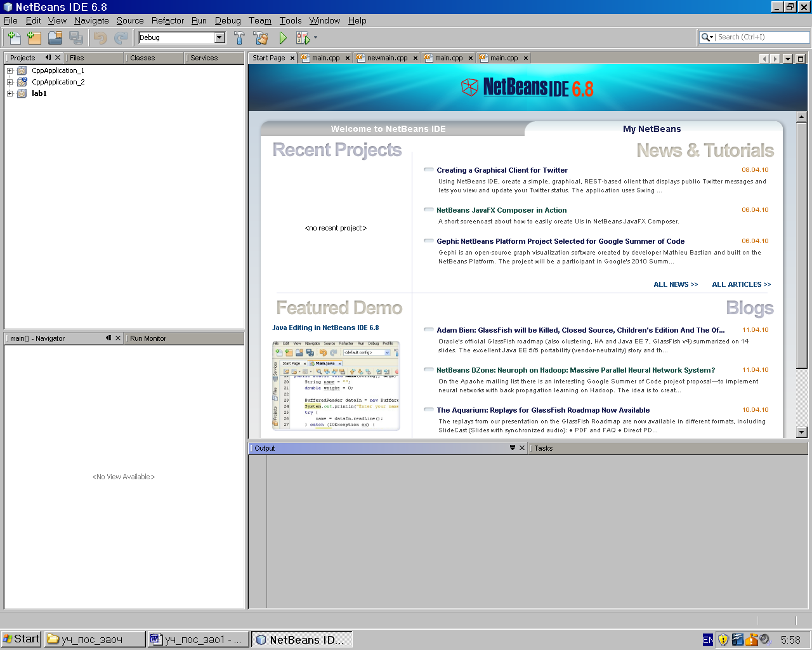812x650 pixels.
Task: Click the ALL ARTICLES >> link
Action: click(x=741, y=284)
